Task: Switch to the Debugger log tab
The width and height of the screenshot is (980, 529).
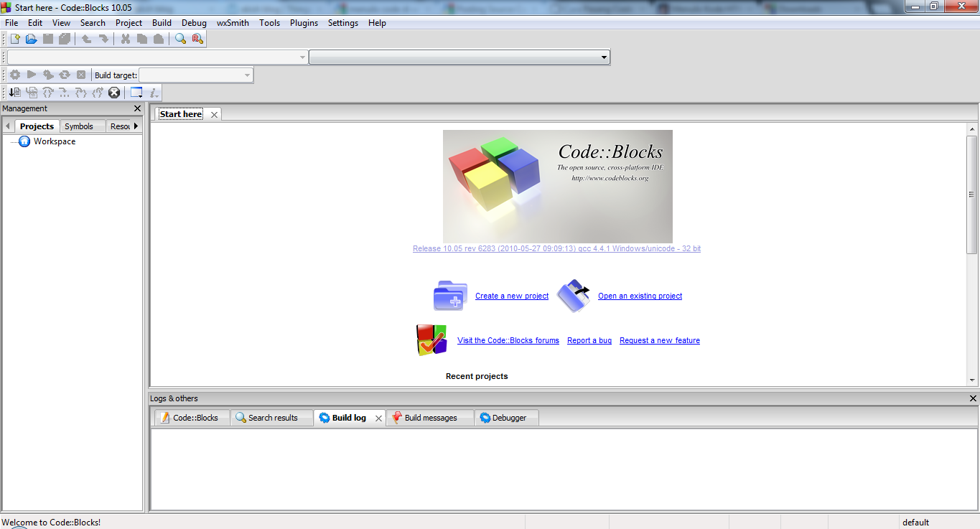Action: (506, 418)
